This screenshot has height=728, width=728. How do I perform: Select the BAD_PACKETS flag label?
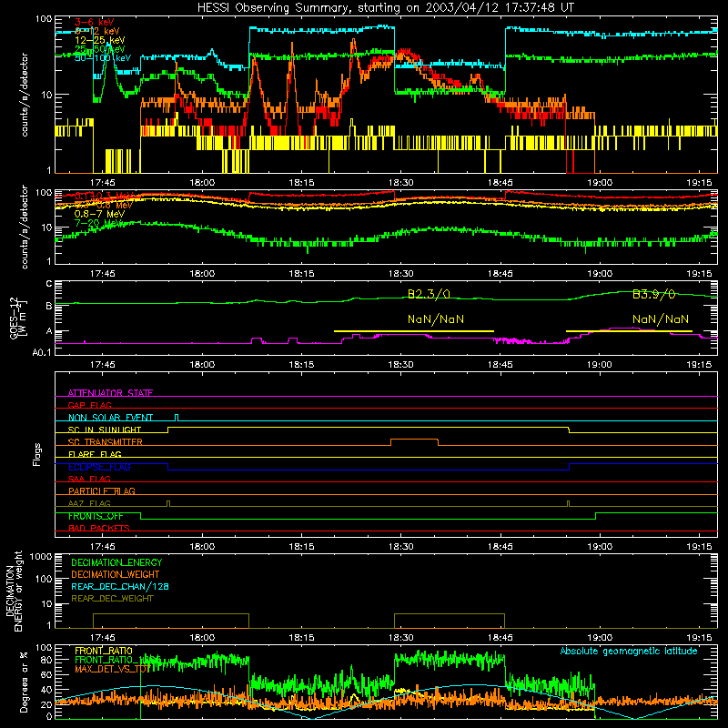tap(99, 528)
